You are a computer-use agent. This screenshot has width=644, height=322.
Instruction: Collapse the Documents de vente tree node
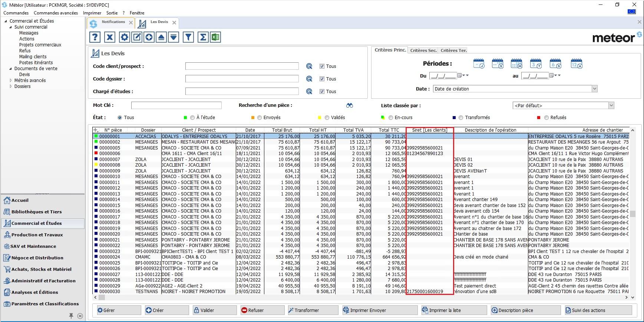pos(10,69)
